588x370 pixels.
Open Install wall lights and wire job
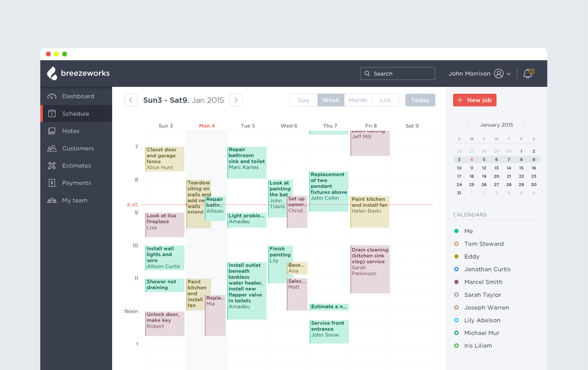tap(165, 257)
